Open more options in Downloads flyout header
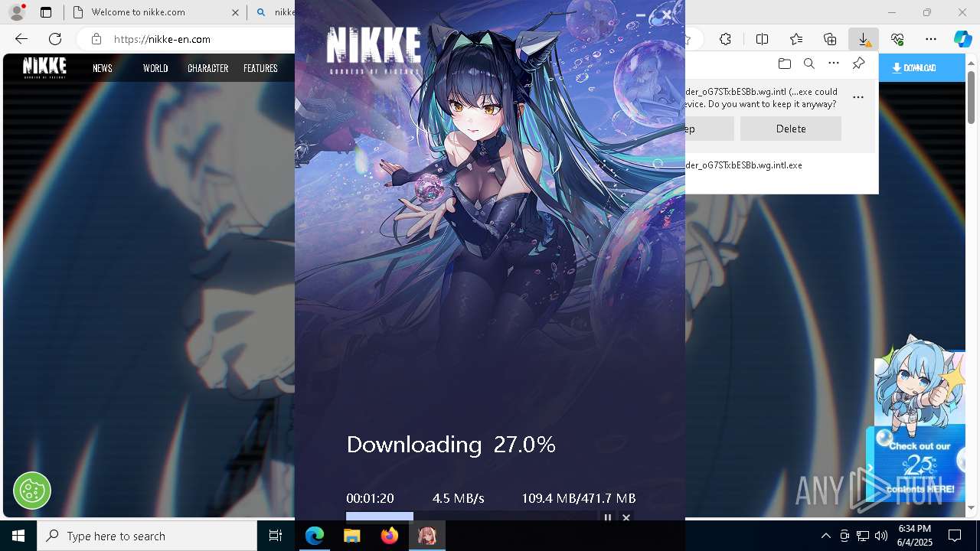This screenshot has height=551, width=980. 834,64
